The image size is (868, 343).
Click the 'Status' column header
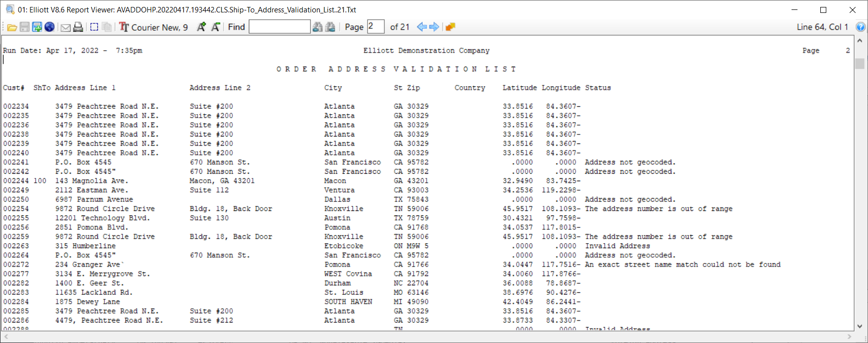[x=598, y=88]
